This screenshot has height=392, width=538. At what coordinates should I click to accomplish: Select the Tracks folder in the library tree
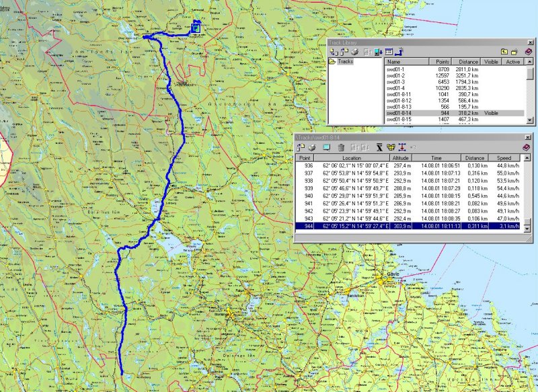345,62
